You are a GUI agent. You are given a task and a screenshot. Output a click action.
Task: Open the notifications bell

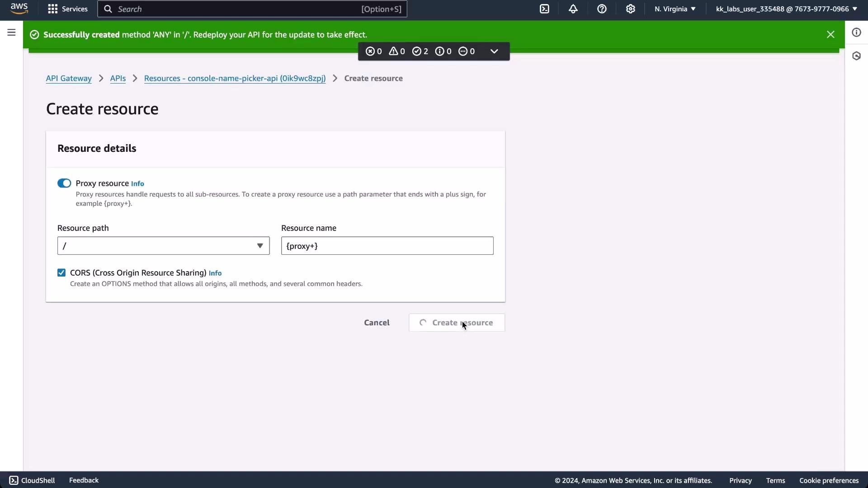tap(573, 9)
